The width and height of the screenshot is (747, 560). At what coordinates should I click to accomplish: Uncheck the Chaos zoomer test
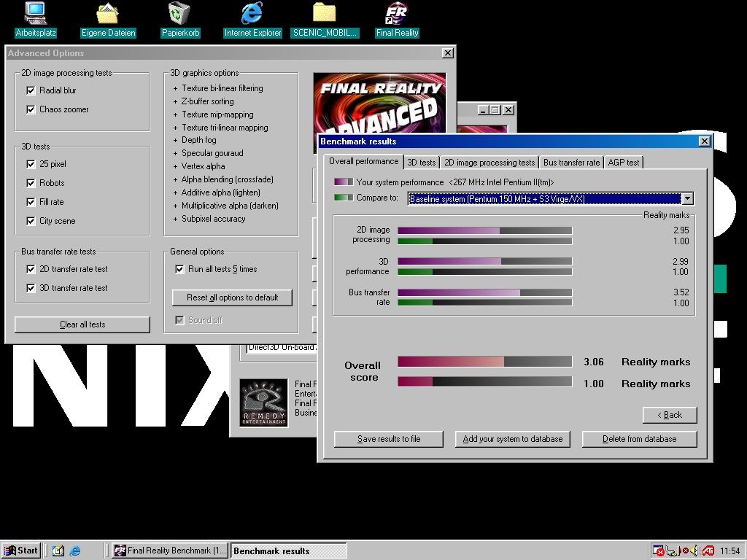31,109
